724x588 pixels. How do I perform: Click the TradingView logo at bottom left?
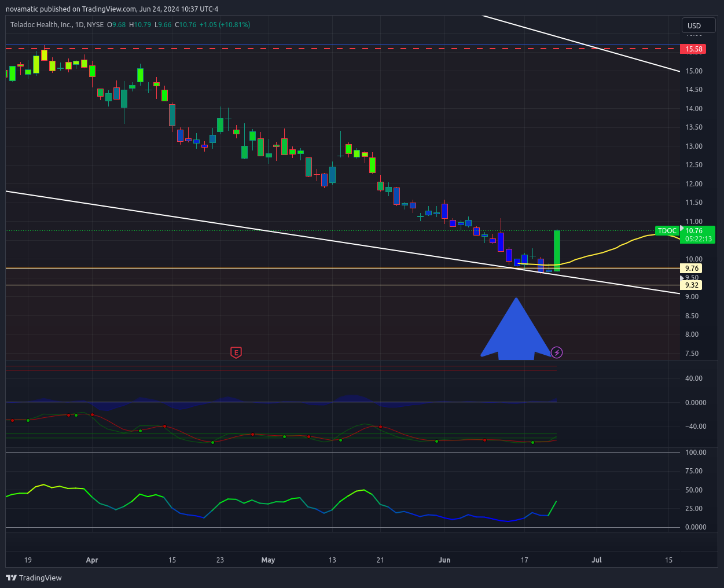pos(34,578)
